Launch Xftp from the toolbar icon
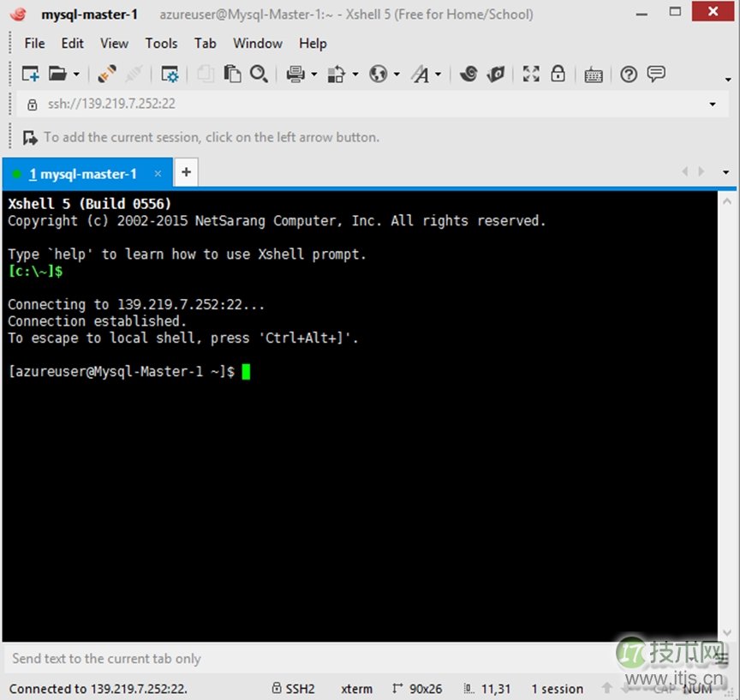 pos(497,74)
